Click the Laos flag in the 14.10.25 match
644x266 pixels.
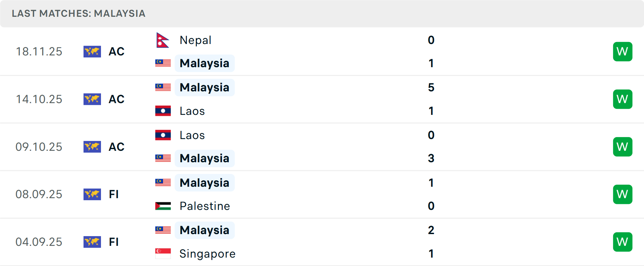click(163, 111)
